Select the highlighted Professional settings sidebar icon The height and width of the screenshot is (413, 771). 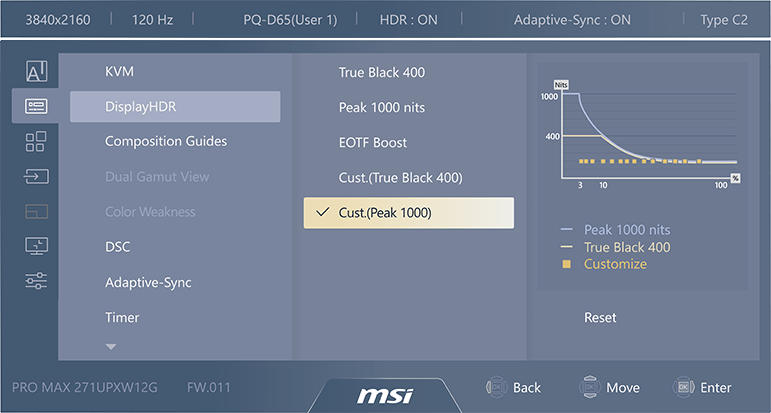point(36,106)
